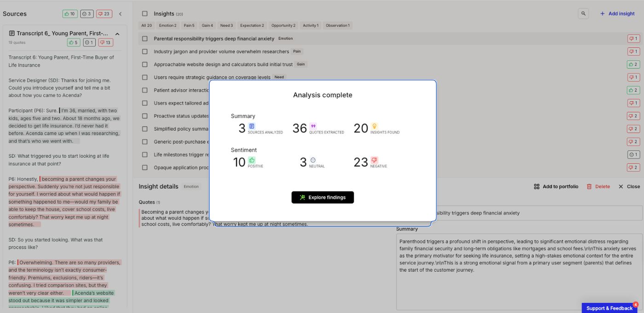Click negative badge on 'Proactive status updates' row

click(x=633, y=116)
